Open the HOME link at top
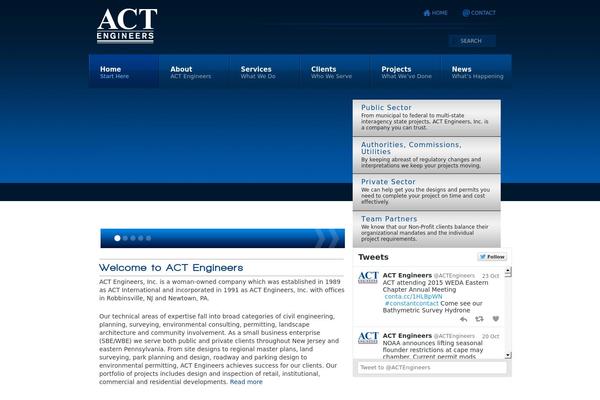 click(440, 13)
